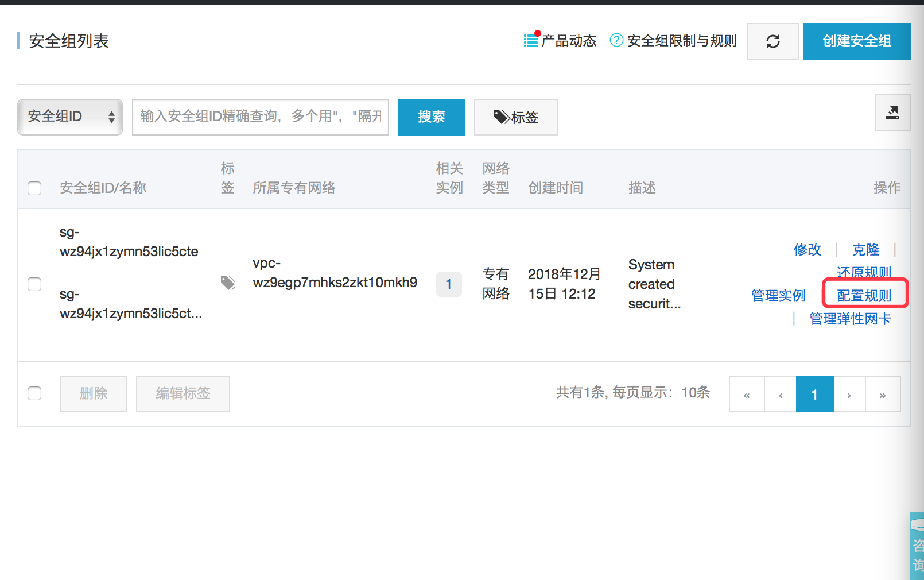Open 配置规则 for the security group
This screenshot has height=580, width=924.
click(x=864, y=296)
